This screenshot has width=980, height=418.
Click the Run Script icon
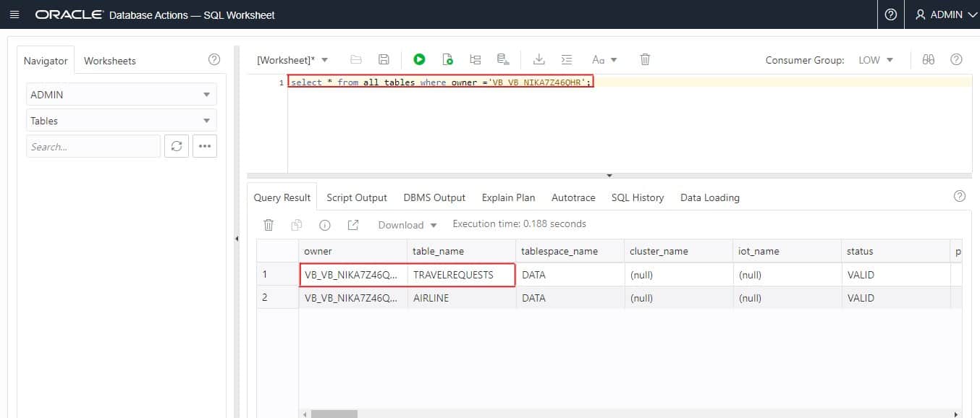click(x=447, y=60)
